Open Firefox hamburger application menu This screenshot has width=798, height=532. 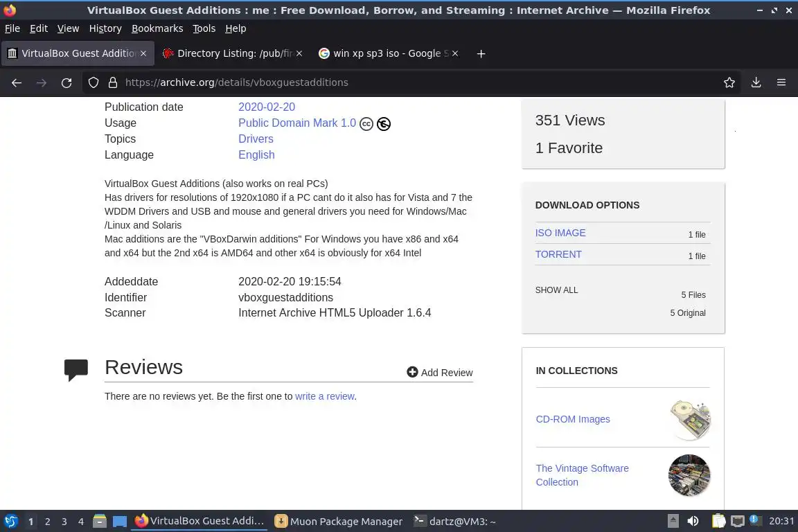pos(781,82)
